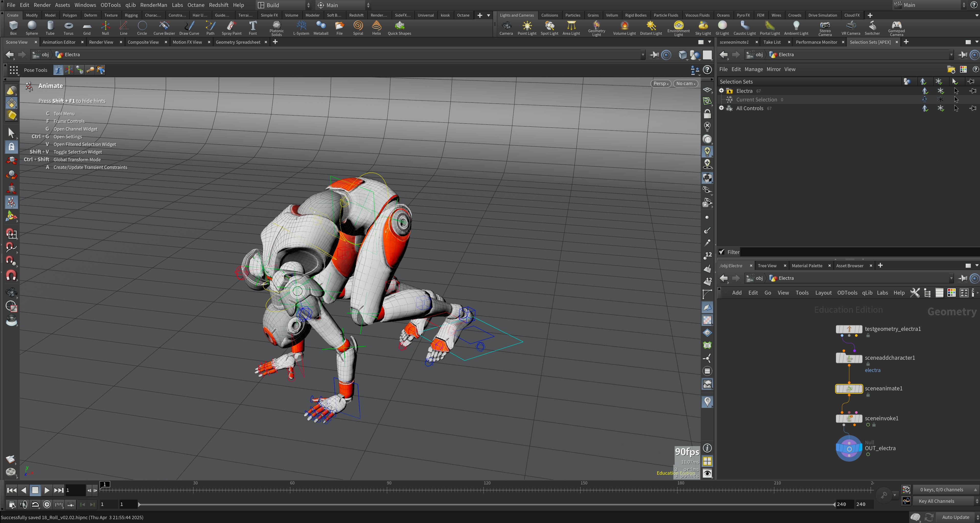
Task: Open the Build desktop dropdown
Action: coord(284,5)
